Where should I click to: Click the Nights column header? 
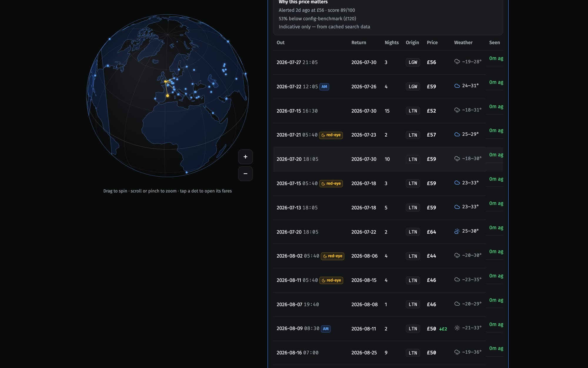(392, 42)
